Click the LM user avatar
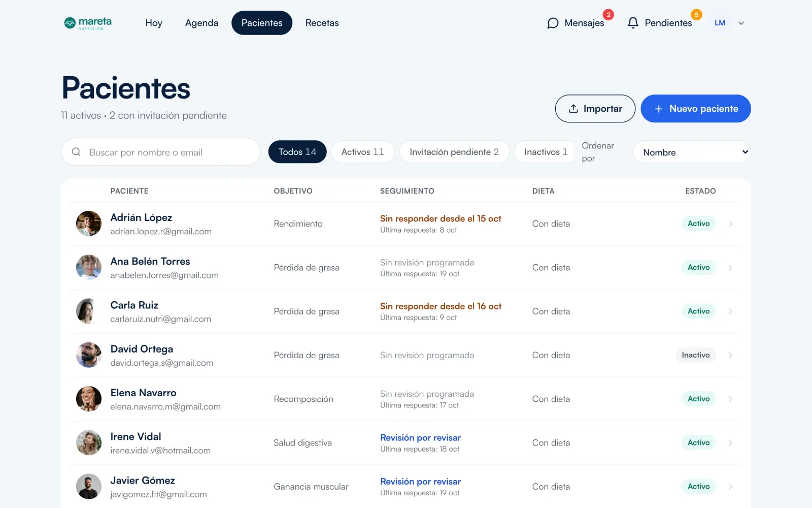 coord(720,23)
